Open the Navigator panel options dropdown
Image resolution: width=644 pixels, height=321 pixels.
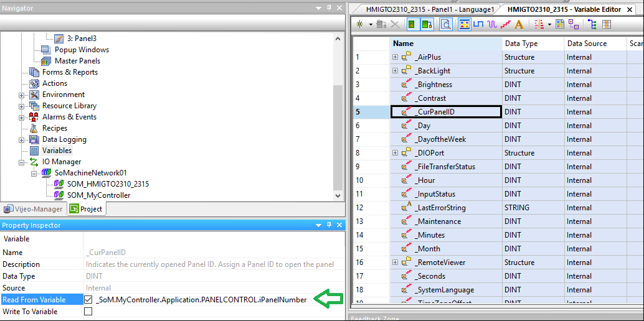click(x=318, y=8)
